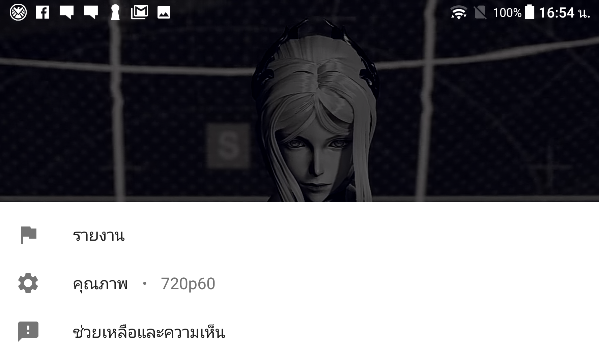Open the Gmail notification icon
Screen dimensions: 599x364
click(140, 12)
